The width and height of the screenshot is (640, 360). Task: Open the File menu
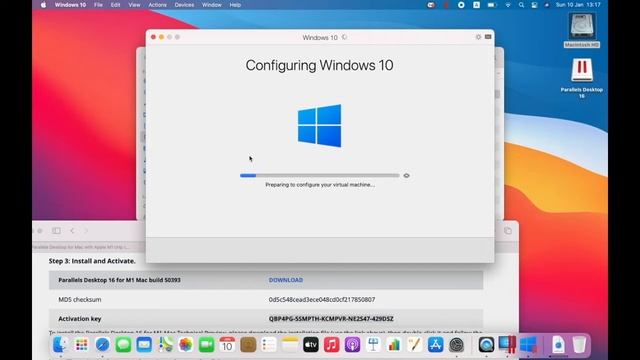(x=98, y=5)
